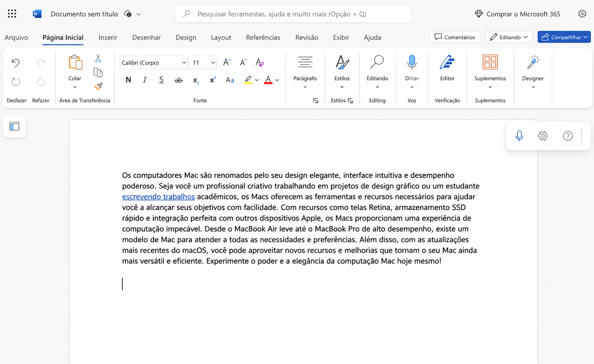Switch to the Referências tab
Viewport: 594px width, 364px height.
263,37
